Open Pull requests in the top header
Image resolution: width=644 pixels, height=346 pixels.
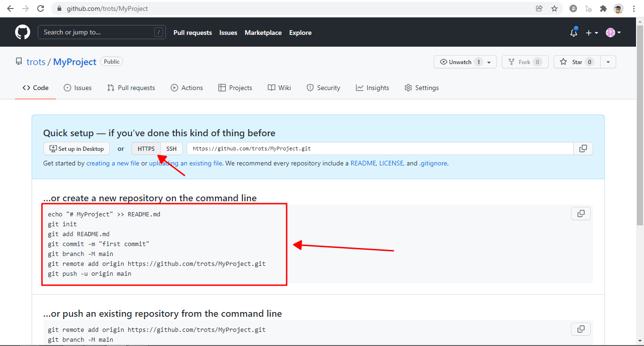[x=193, y=33]
